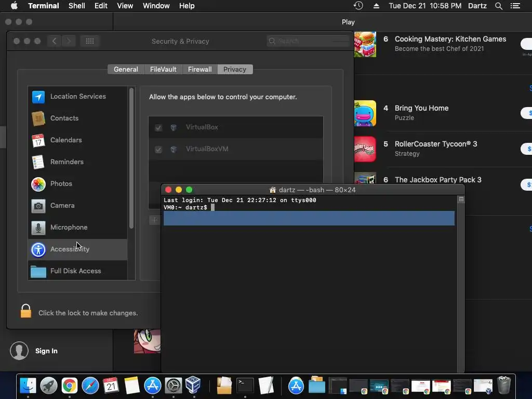
Task: Toggle VirtualBox accessibility checkbox
Action: pos(158,128)
